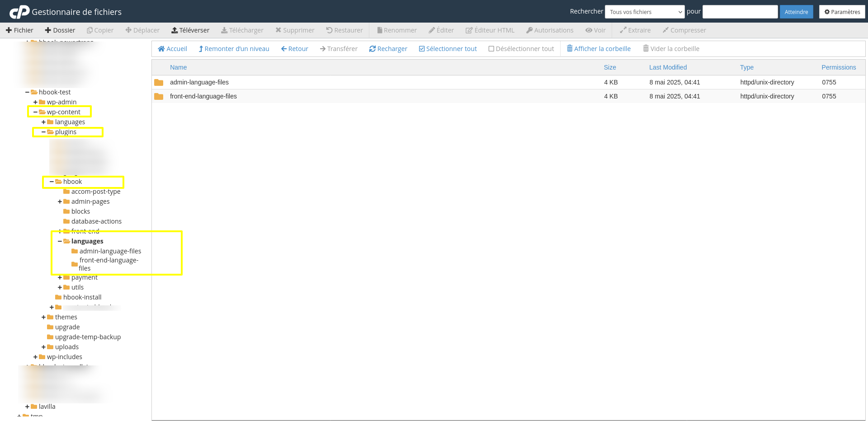Open the Paramètres settings dialog
This screenshot has width=868, height=421.
[x=842, y=11]
